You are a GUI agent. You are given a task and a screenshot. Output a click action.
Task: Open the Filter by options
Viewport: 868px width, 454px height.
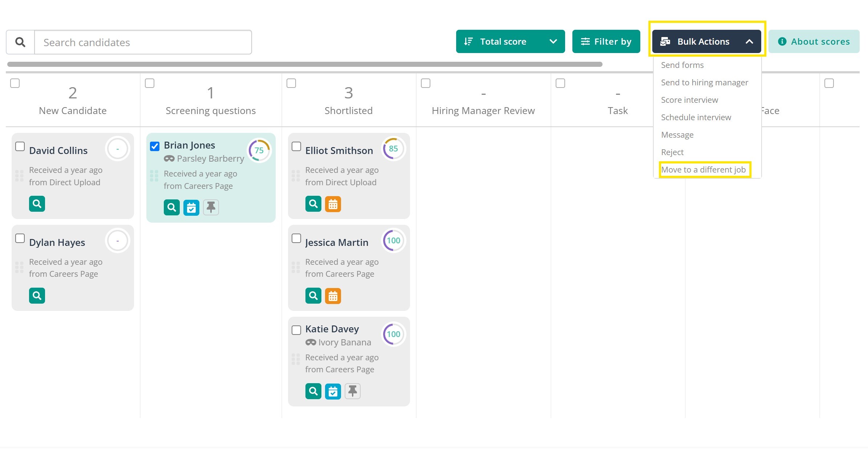[x=606, y=41]
